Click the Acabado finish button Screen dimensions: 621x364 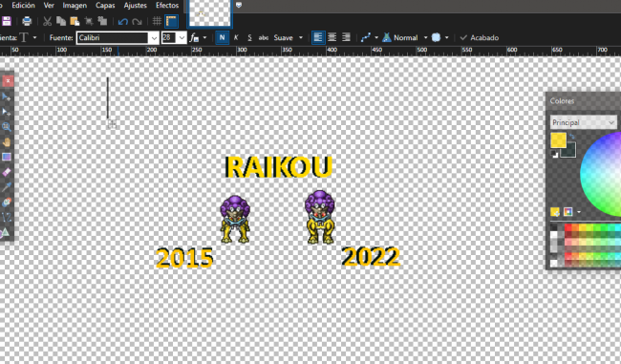click(480, 37)
